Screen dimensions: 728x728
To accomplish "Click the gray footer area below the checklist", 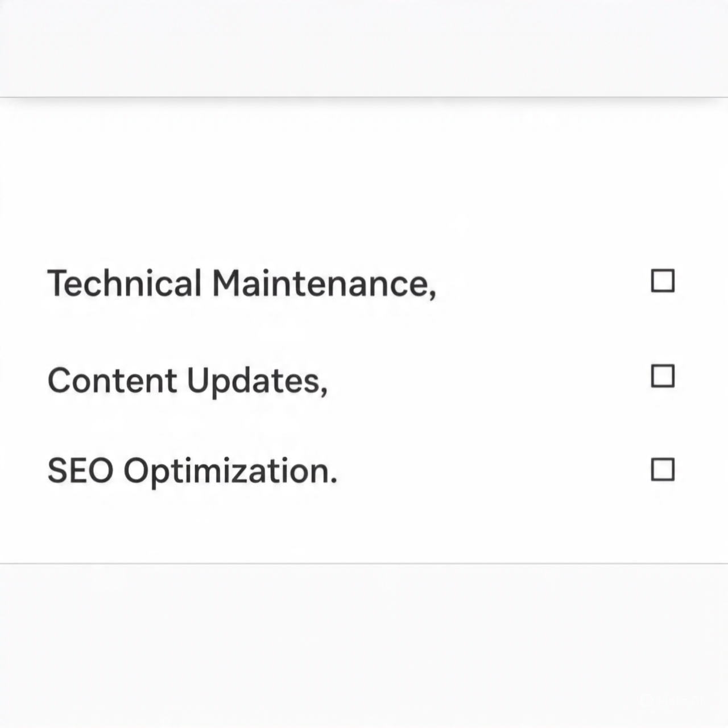I will [364, 643].
